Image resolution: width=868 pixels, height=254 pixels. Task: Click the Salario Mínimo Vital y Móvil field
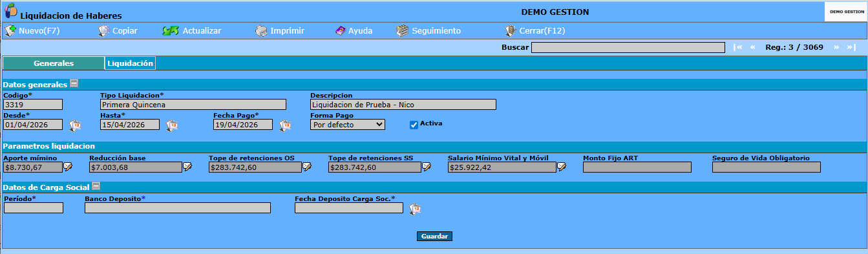click(x=502, y=167)
